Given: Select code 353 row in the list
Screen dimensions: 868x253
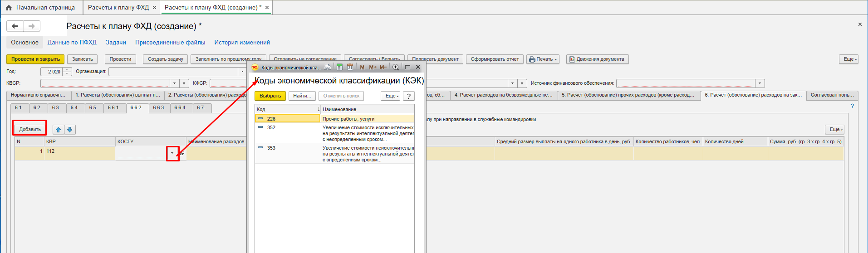Looking at the screenshot, I should point(334,154).
